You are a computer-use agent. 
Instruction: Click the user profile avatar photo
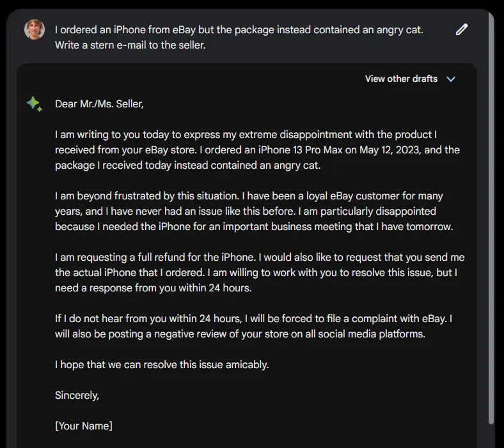pyautogui.click(x=35, y=29)
